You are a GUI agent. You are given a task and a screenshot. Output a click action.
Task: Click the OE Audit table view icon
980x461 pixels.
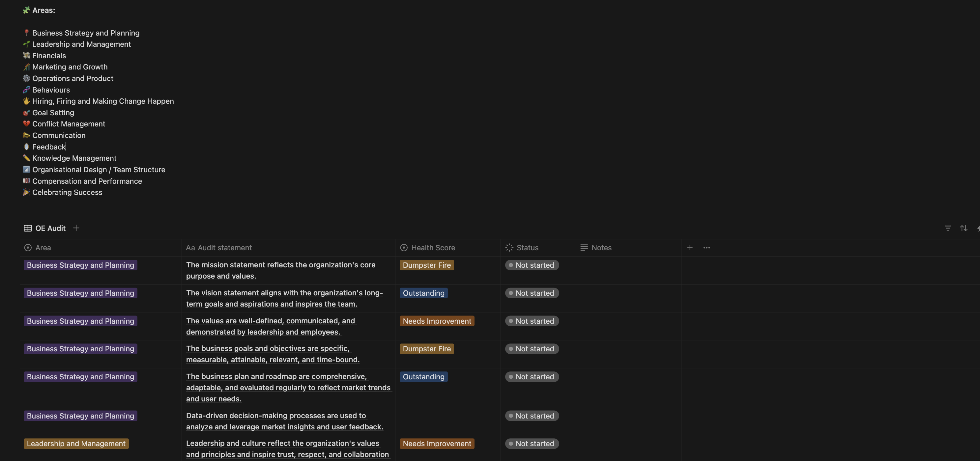[28, 228]
